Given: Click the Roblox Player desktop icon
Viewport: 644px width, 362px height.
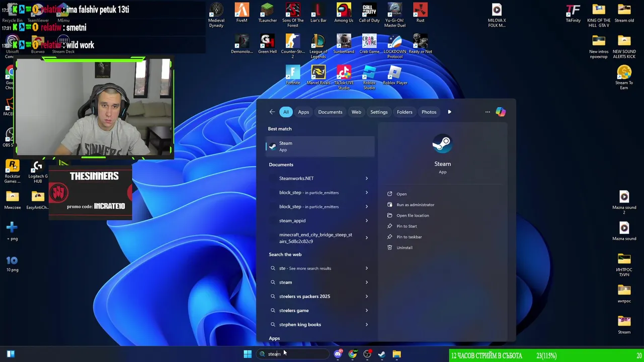Looking at the screenshot, I should 395,75.
